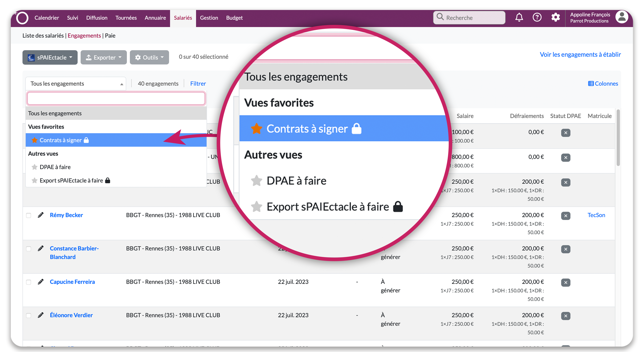The width and height of the screenshot is (644, 352).
Task: Open the help question mark icon
Action: (x=537, y=17)
